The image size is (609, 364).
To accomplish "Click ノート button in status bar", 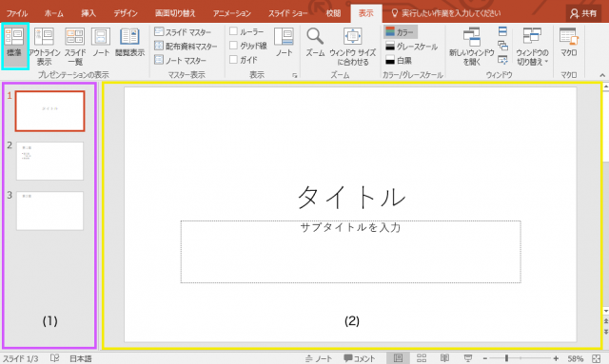I will click(319, 358).
